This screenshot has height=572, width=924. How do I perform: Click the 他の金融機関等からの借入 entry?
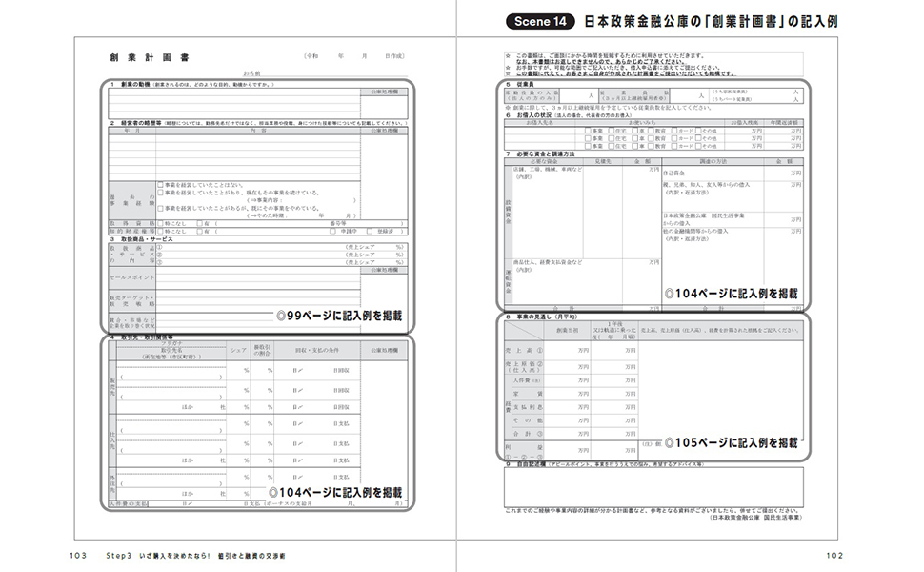695,231
